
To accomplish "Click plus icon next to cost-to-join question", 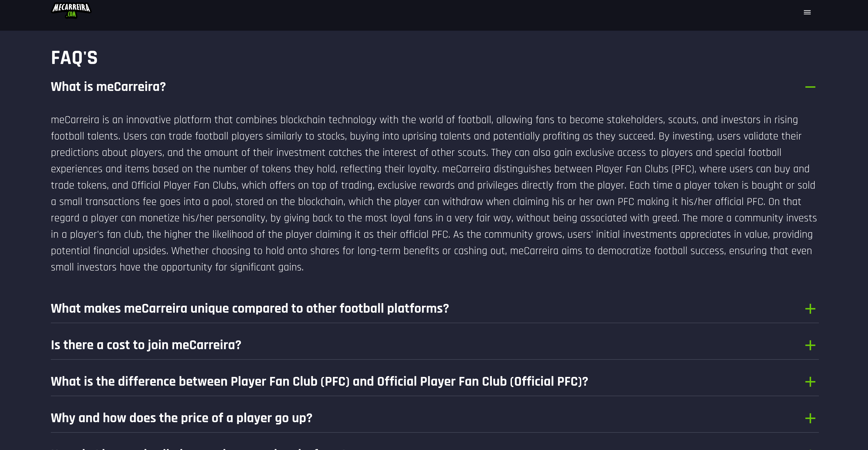I will click(810, 345).
